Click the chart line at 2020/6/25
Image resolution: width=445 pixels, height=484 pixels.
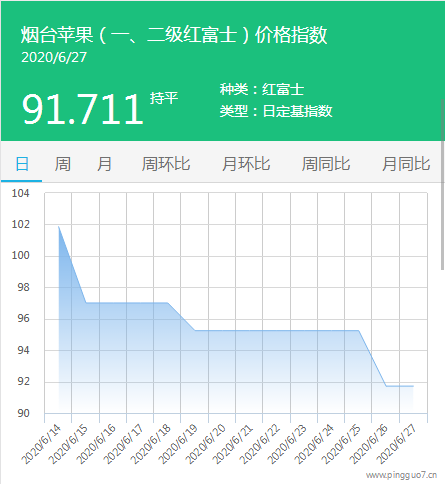[x=359, y=331]
